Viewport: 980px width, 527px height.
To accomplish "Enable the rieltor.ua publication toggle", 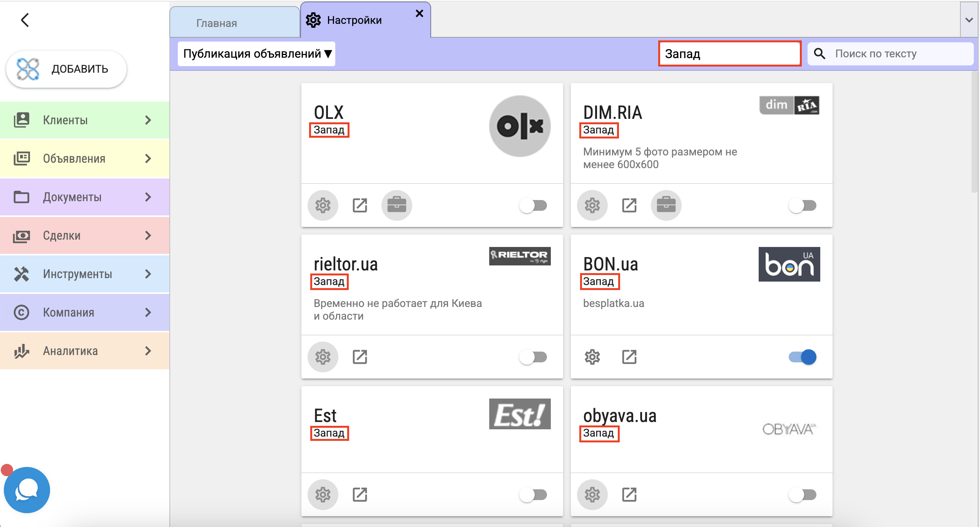I will pos(533,357).
